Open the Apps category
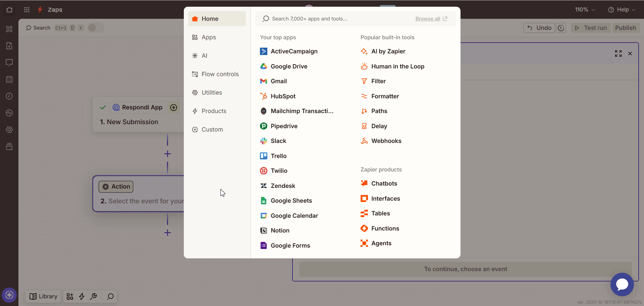 (x=217, y=37)
